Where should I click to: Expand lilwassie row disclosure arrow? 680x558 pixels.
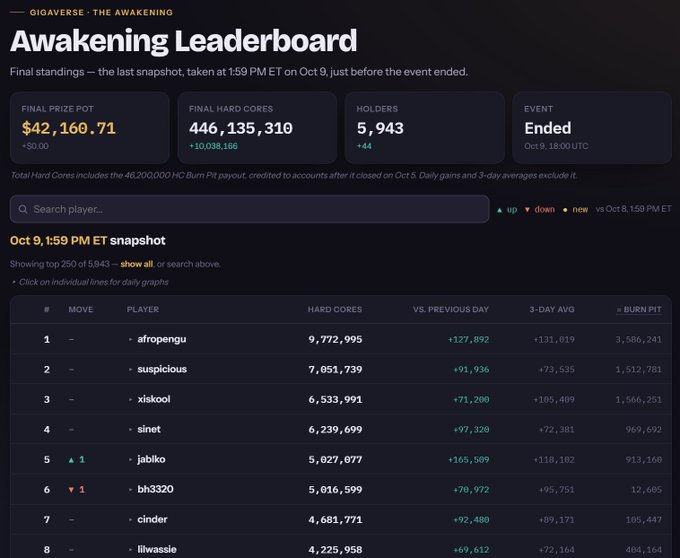coord(131,549)
